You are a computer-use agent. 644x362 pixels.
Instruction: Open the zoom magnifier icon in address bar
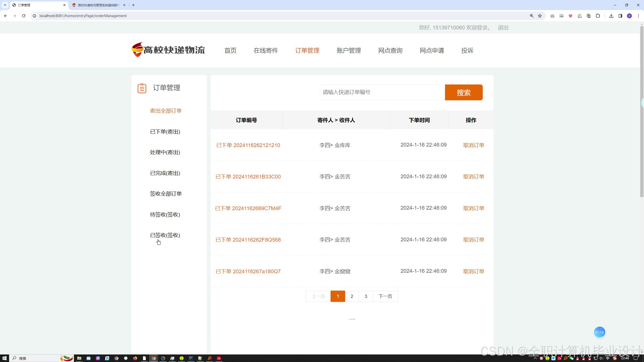532,16
